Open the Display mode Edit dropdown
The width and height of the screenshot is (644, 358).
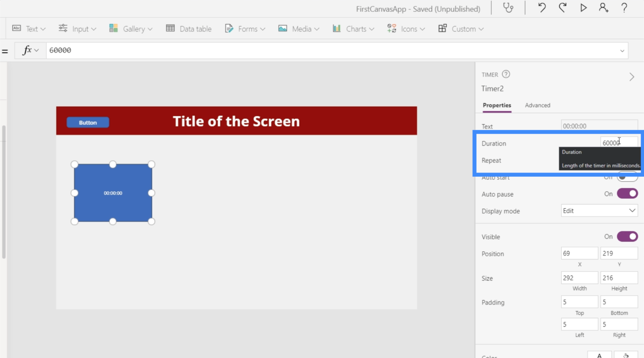599,211
